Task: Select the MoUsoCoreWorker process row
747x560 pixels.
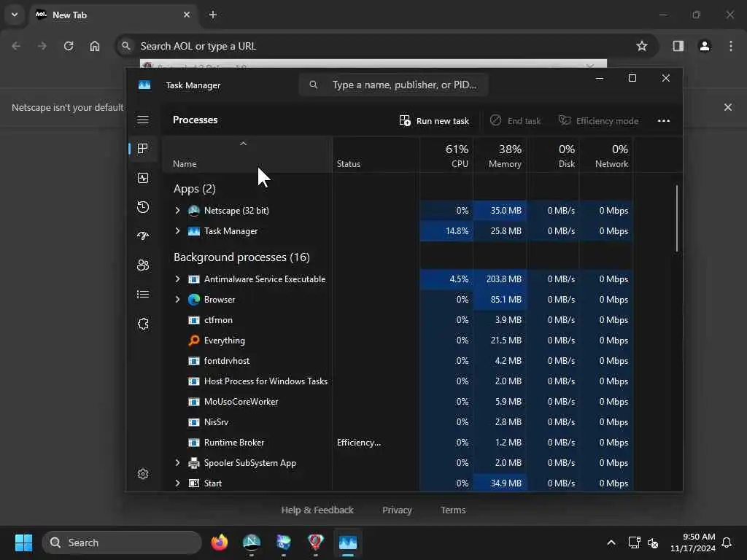Action: [x=398, y=402]
